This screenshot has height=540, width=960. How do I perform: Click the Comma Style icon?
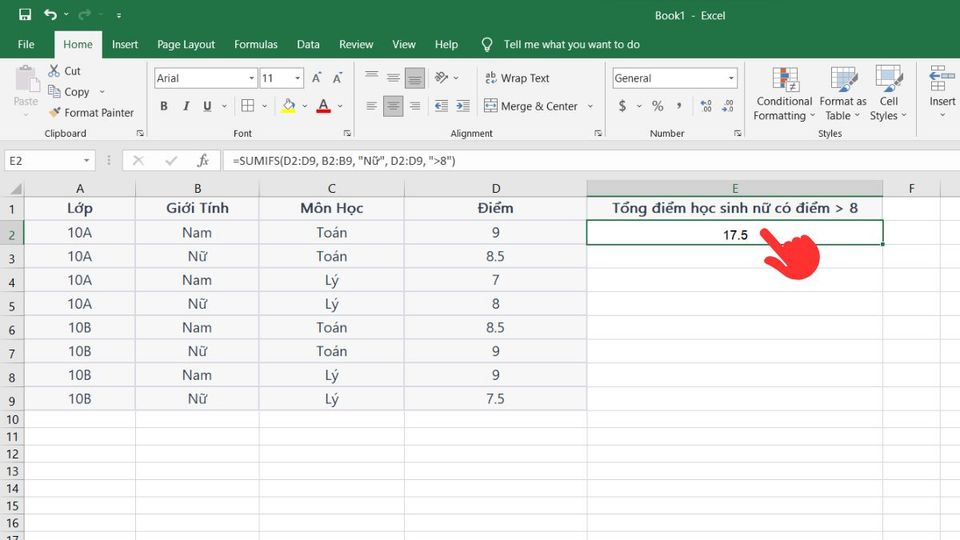pyautogui.click(x=679, y=106)
